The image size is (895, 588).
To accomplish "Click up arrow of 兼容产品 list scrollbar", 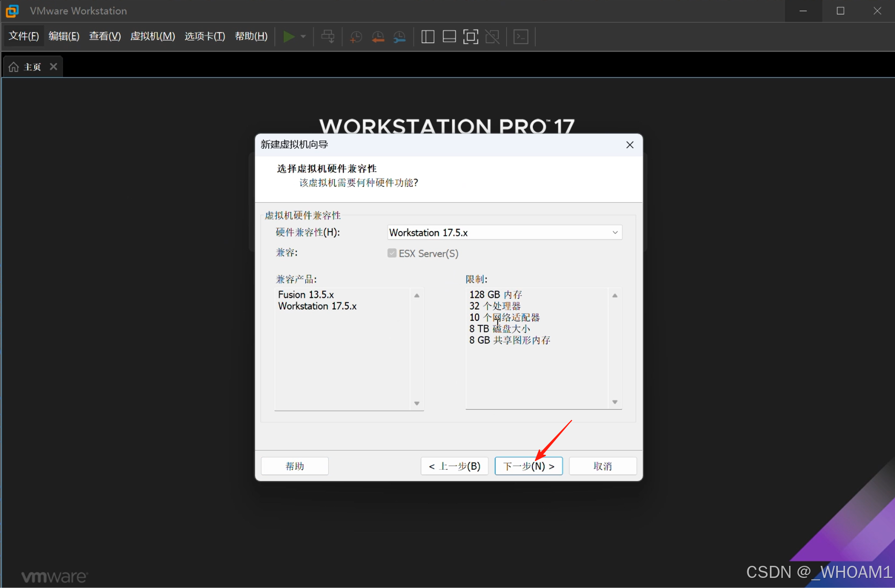I will pos(417,295).
